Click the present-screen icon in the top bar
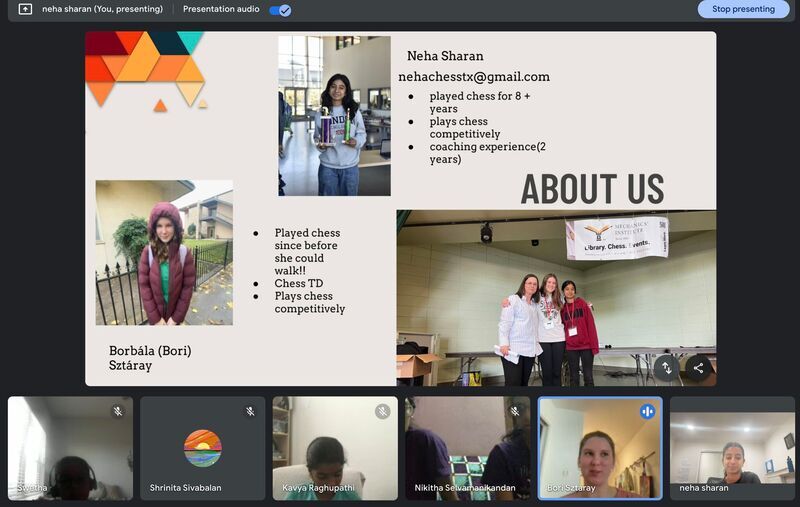The height and width of the screenshot is (507, 800). (25, 9)
